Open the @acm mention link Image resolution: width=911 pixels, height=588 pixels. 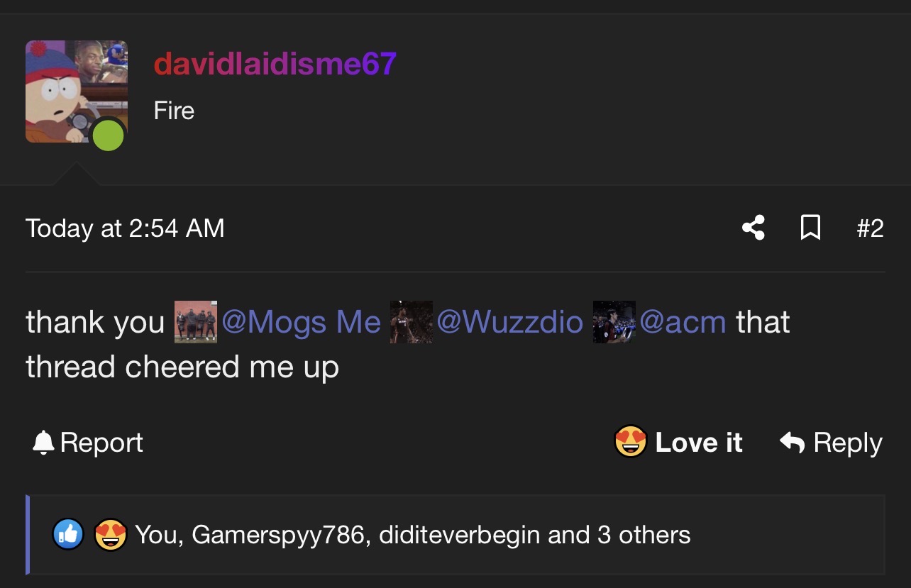click(x=683, y=322)
